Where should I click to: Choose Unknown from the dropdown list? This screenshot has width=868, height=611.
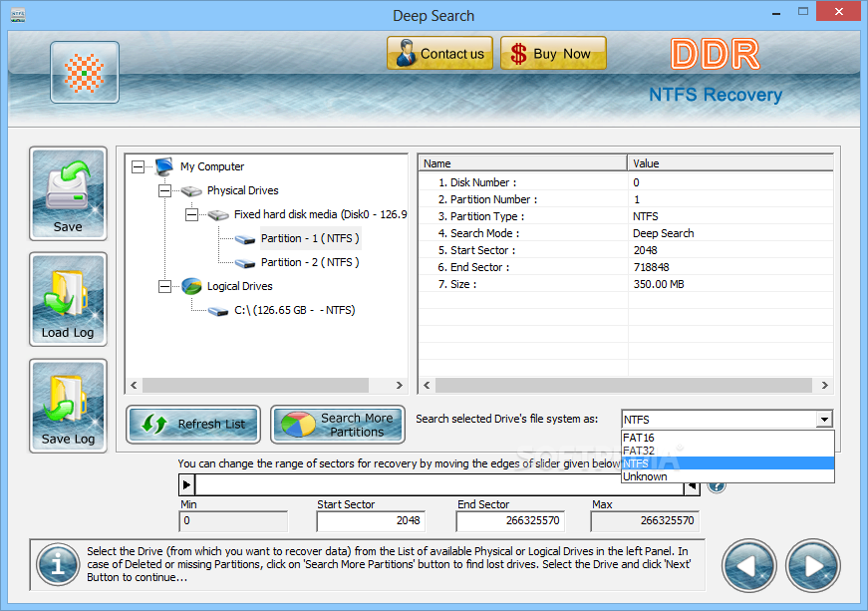tap(727, 476)
